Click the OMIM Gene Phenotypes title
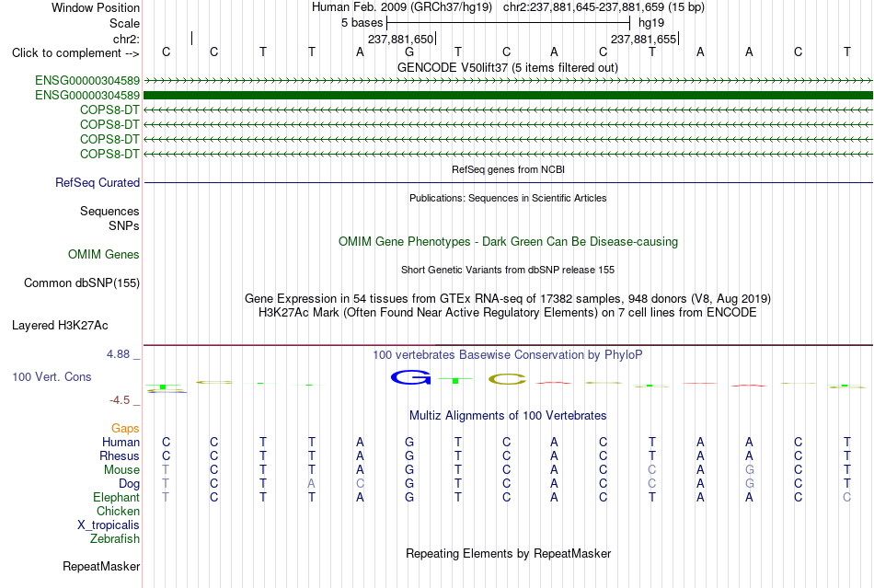 click(x=508, y=241)
